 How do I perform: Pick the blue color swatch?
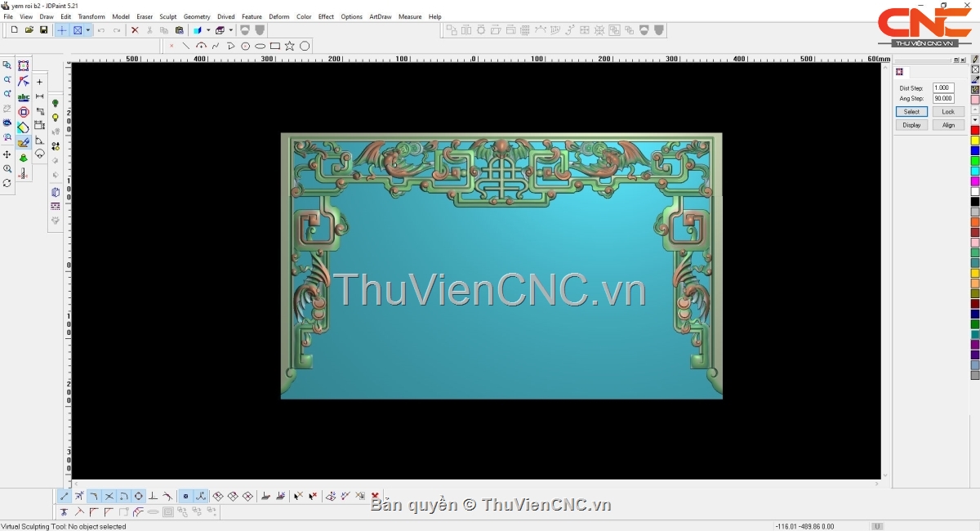[975, 151]
